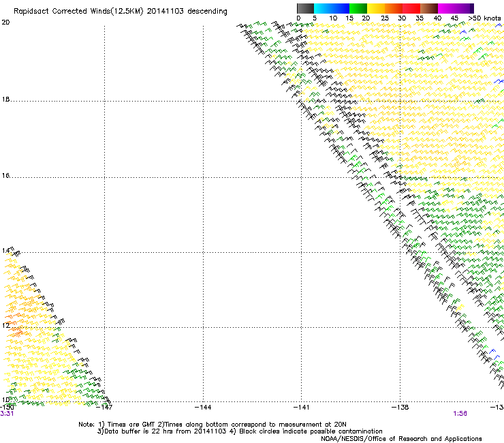Click the latitude label '18'
The image size is (504, 443).
coord(5,100)
